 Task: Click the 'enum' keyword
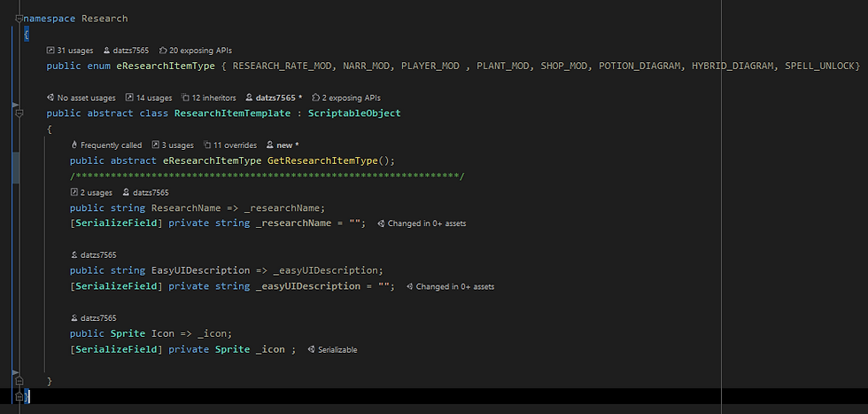point(98,66)
